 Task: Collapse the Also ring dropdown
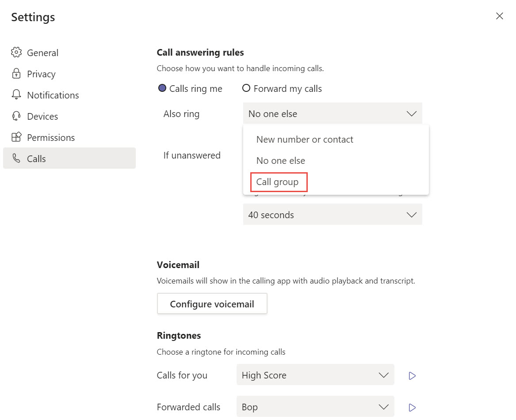pyautogui.click(x=333, y=114)
